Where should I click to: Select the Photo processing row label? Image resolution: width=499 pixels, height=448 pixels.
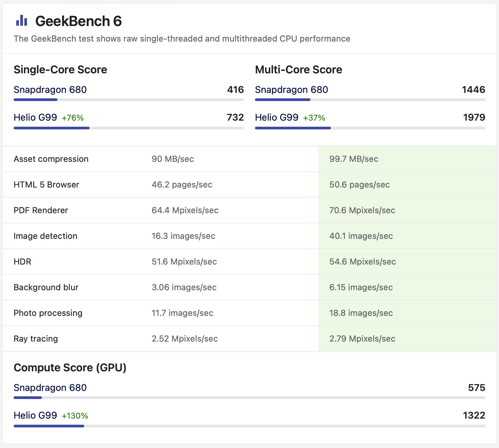48,313
